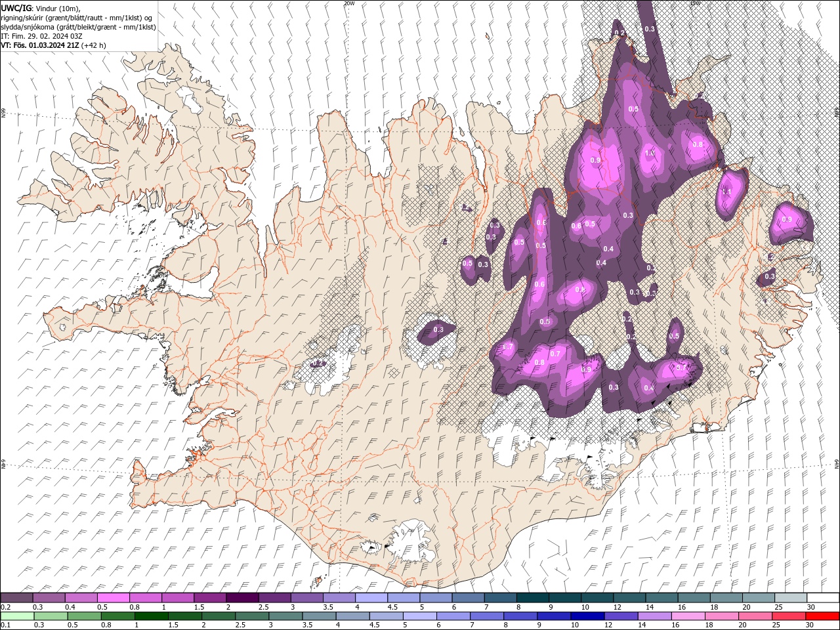Click the '20W' longitude label
840x630 pixels.
(x=349, y=3)
